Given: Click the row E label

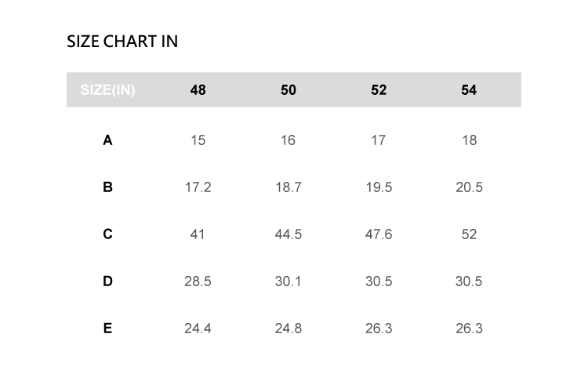Looking at the screenshot, I should 107,328.
